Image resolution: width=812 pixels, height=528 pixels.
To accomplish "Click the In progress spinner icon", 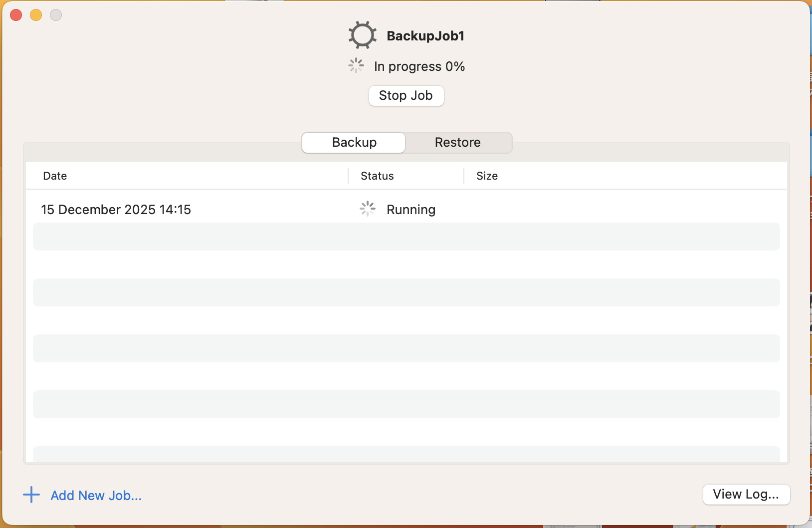I will (x=356, y=66).
